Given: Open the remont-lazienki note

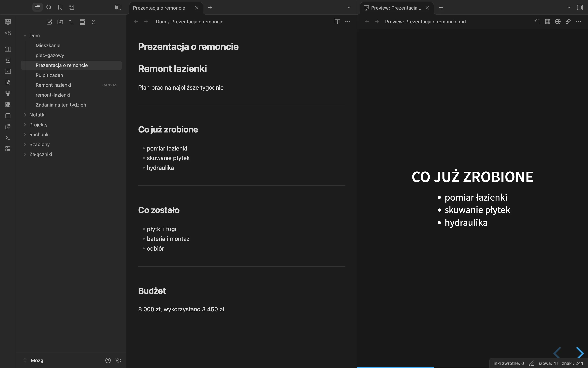Looking at the screenshot, I should point(71,95).
